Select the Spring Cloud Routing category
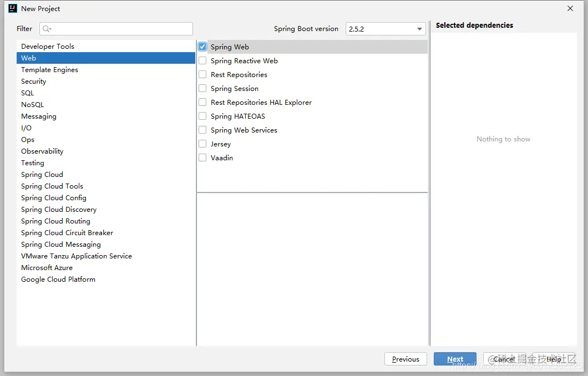This screenshot has height=376, width=588. pyautogui.click(x=106, y=220)
